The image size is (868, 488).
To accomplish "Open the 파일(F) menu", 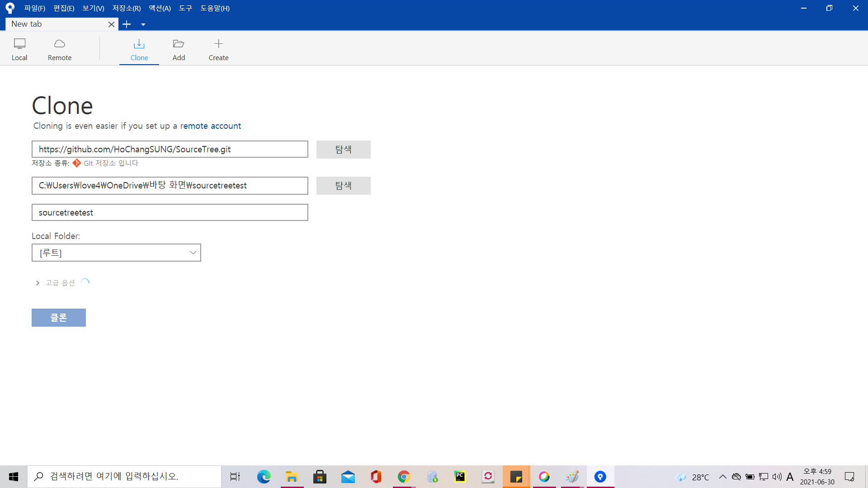I will (34, 8).
